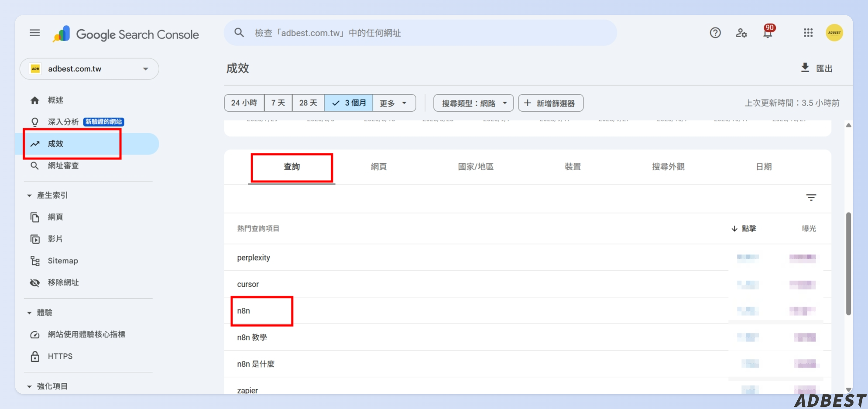Click the 新增篩選器 button
Image resolution: width=868 pixels, height=409 pixels.
[x=550, y=103]
